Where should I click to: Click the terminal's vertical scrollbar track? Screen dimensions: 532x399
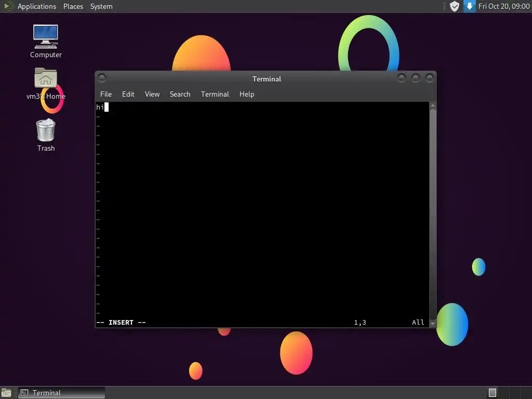[433, 214]
